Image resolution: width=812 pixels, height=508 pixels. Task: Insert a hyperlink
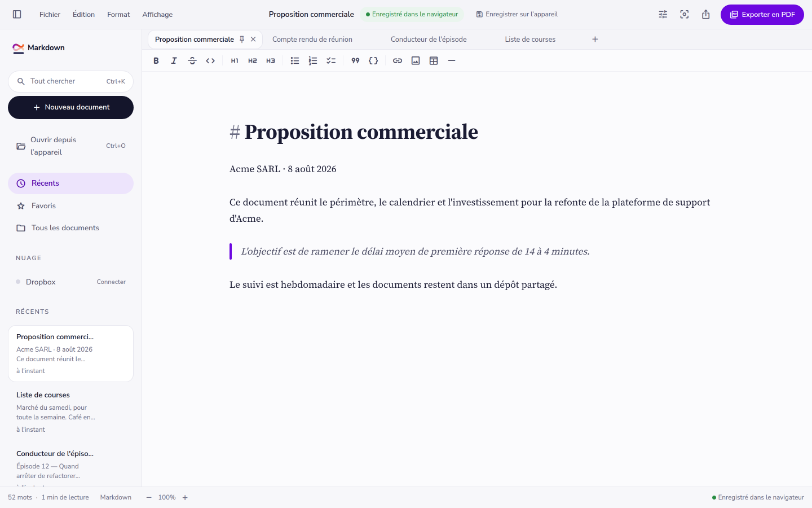[398, 61]
